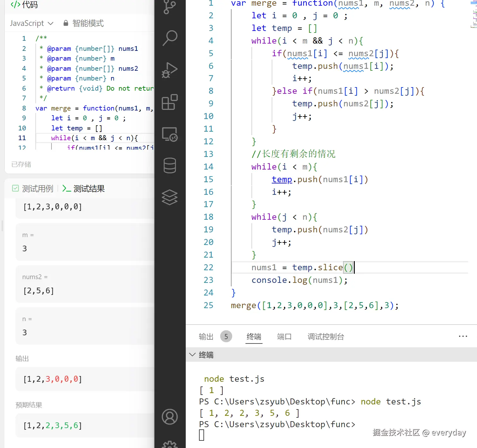The height and width of the screenshot is (448, 477).
Task: Collapse the 终端 section chevron
Action: point(192,355)
